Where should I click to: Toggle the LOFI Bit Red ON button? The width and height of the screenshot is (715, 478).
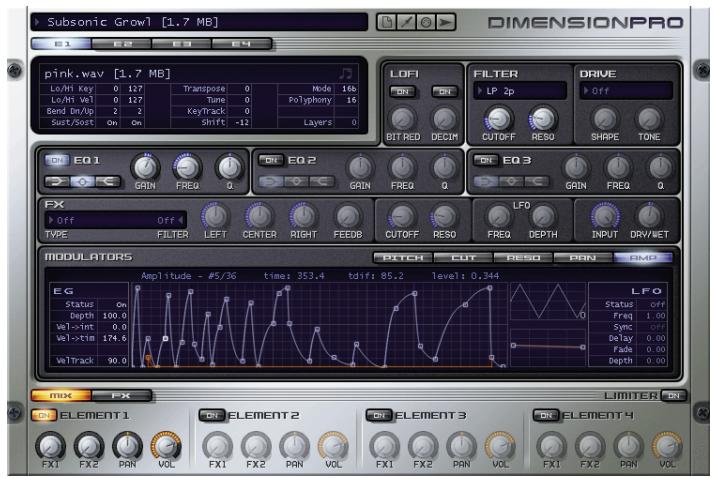403,92
